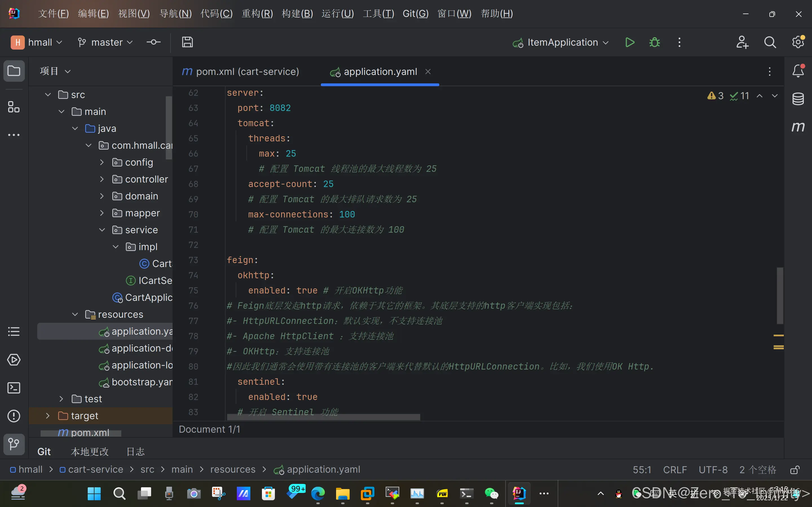Click the CRLF line separator in status bar
Viewport: 812px width, 507px height.
tap(675, 470)
